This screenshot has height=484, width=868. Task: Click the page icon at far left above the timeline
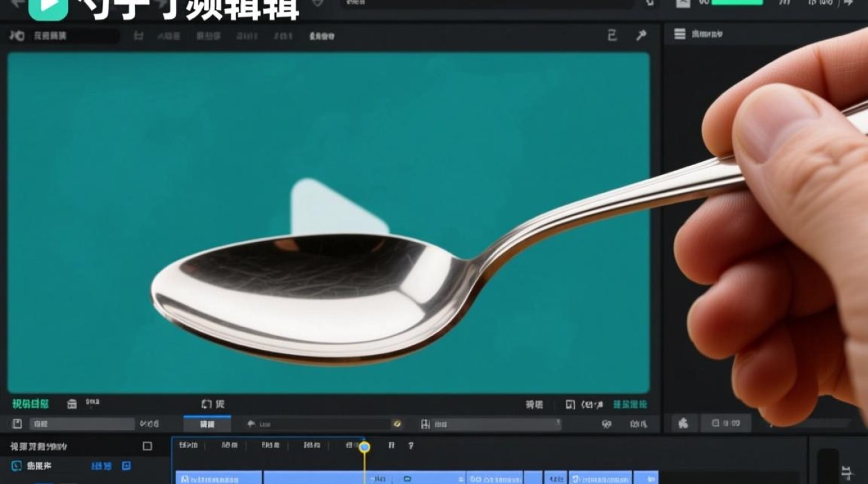[17, 424]
